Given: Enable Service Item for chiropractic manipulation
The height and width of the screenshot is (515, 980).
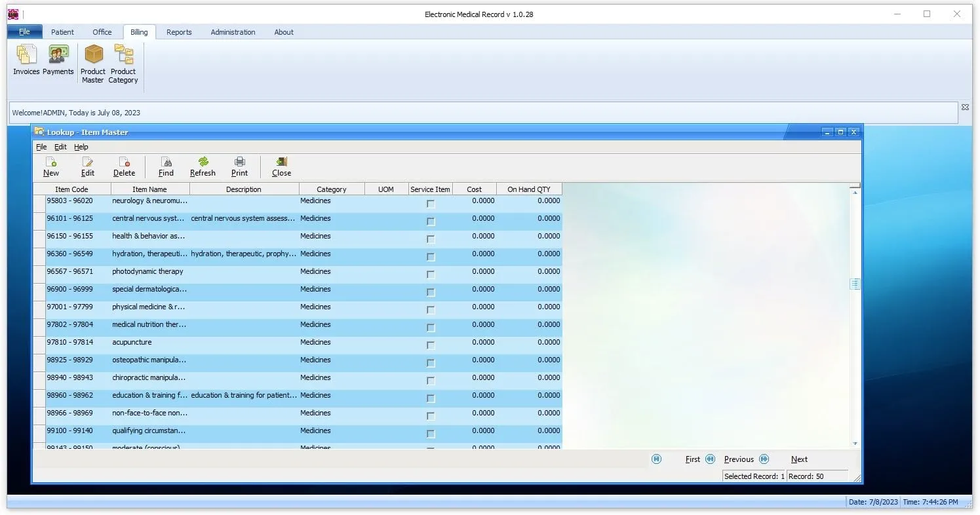Looking at the screenshot, I should [x=430, y=380].
